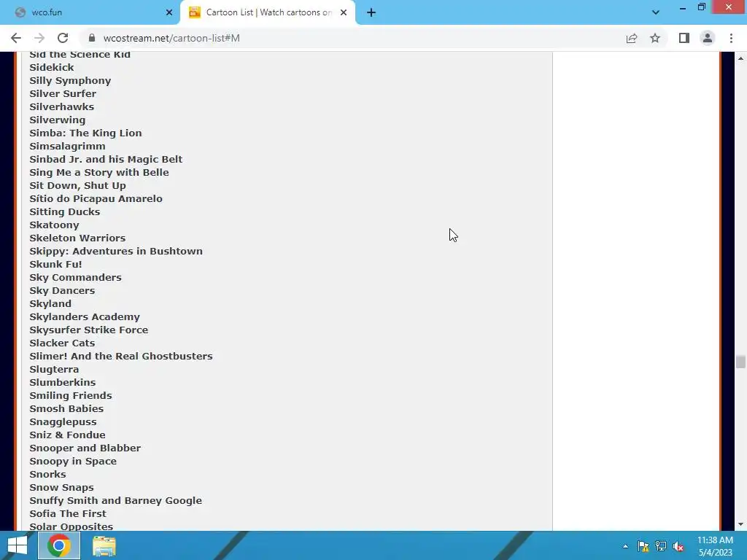Open Sinbad Jr. and his Magic Belt
This screenshot has height=560, width=747.
(x=106, y=160)
